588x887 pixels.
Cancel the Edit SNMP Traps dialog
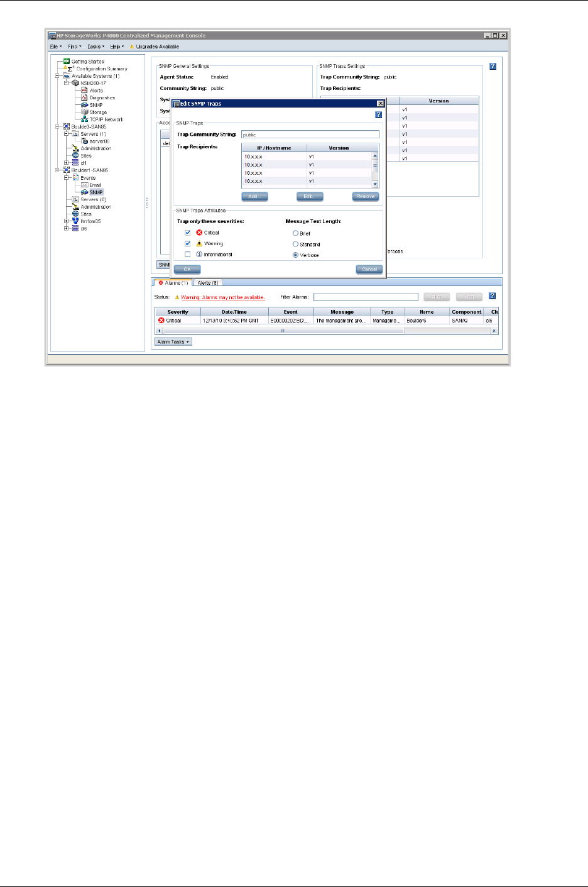(x=369, y=269)
